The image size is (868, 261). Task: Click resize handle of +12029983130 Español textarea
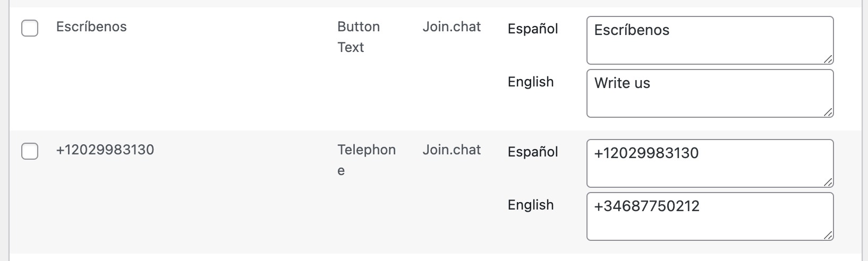click(x=828, y=182)
